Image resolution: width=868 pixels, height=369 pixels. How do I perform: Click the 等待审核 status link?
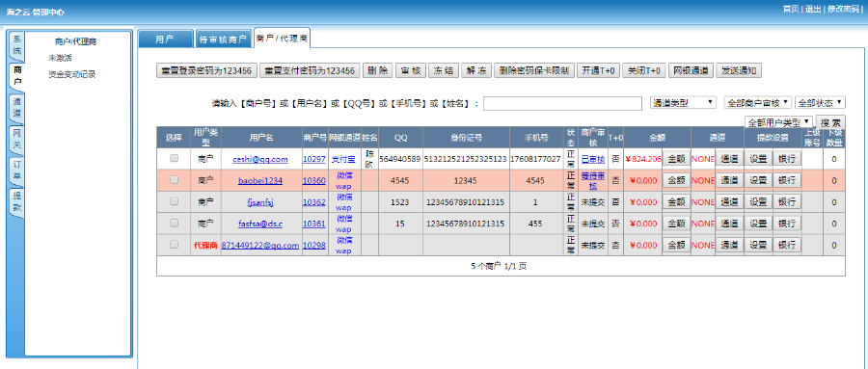pos(593,180)
